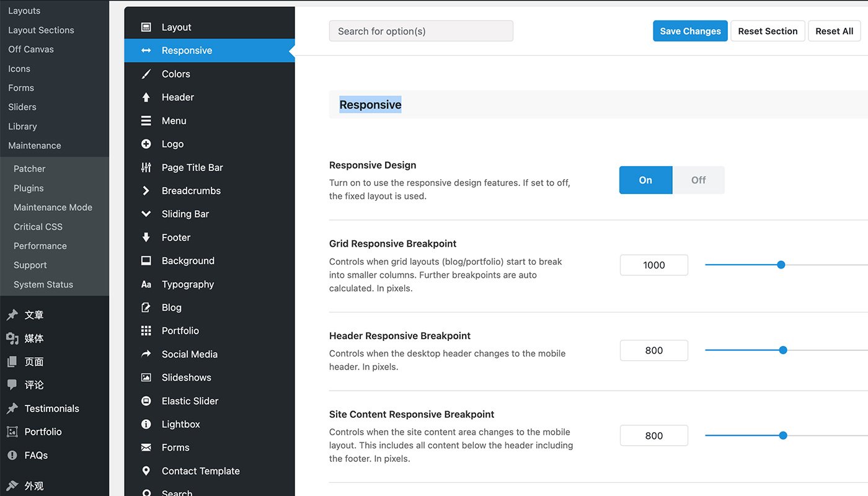Click the Logo plus-circle icon
Image resolution: width=868 pixels, height=496 pixels.
[146, 144]
